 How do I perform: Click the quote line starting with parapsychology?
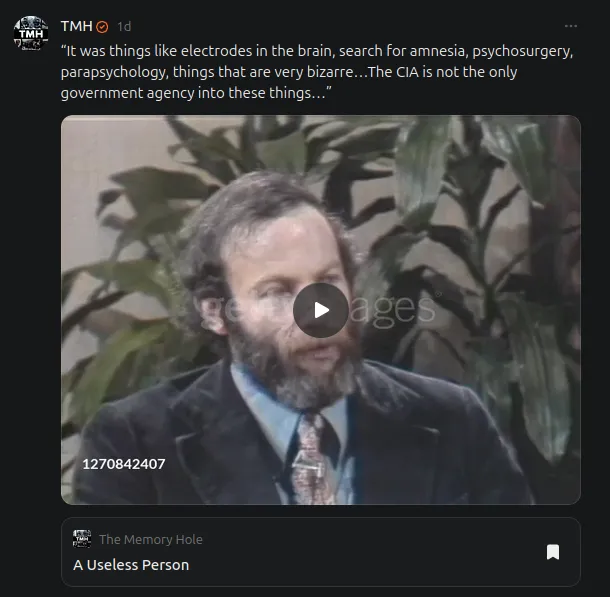[289, 72]
